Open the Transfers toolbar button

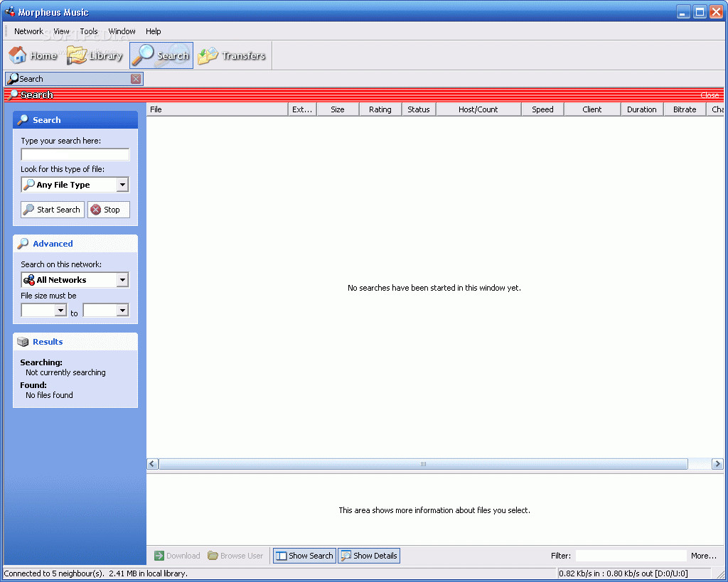tap(232, 55)
